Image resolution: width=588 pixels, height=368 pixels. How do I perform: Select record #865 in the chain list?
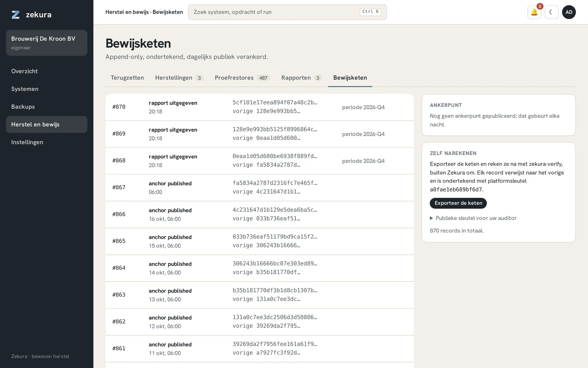(259, 241)
